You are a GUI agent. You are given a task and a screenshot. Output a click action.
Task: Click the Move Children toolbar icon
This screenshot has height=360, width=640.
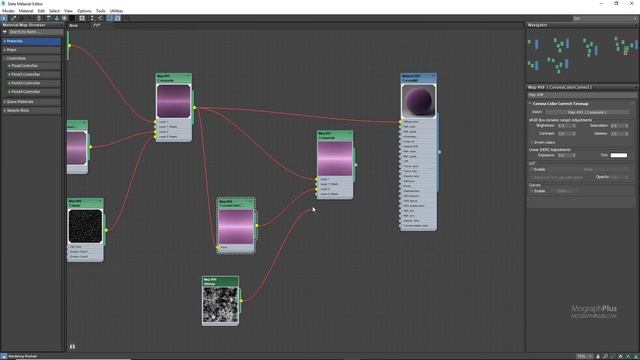pos(48,18)
